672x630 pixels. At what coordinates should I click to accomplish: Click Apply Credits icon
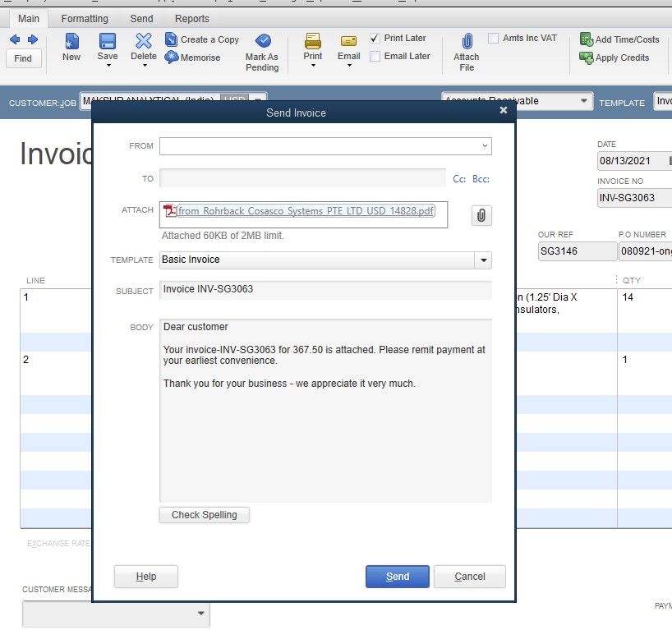point(586,57)
